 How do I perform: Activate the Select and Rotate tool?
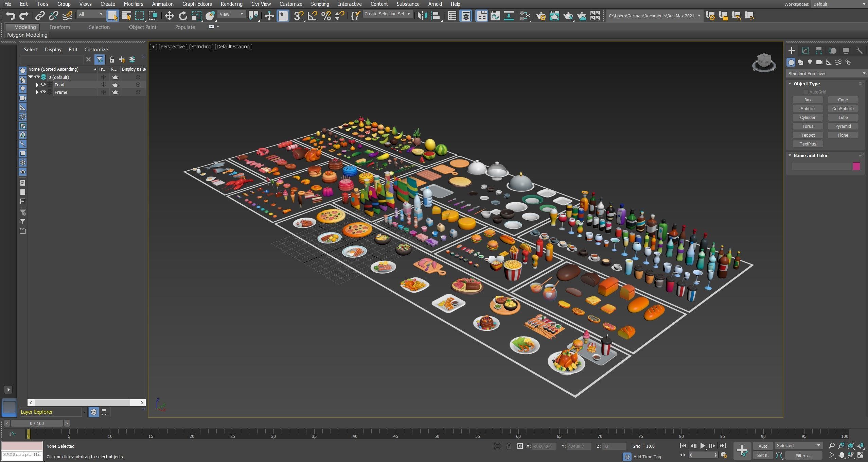pos(183,16)
